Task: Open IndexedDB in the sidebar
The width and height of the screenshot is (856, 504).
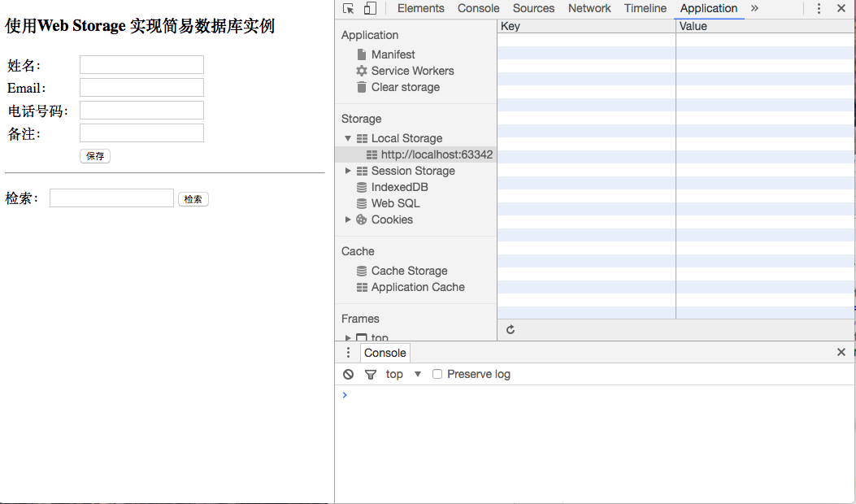Action: (399, 187)
